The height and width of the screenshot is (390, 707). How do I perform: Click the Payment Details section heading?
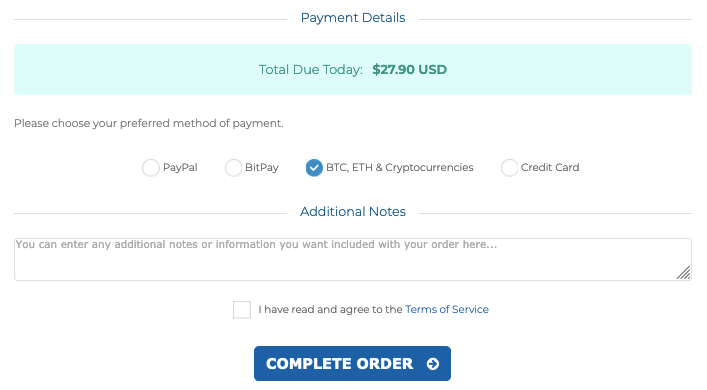coord(353,18)
